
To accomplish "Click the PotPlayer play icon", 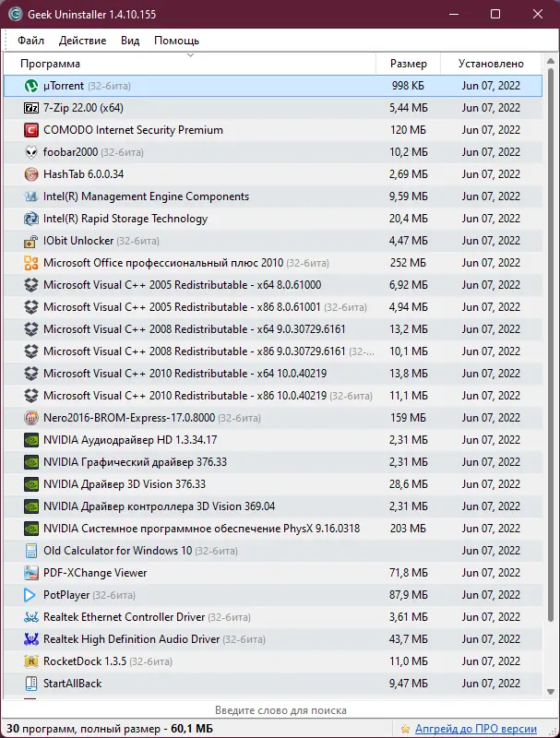I will tap(30, 595).
